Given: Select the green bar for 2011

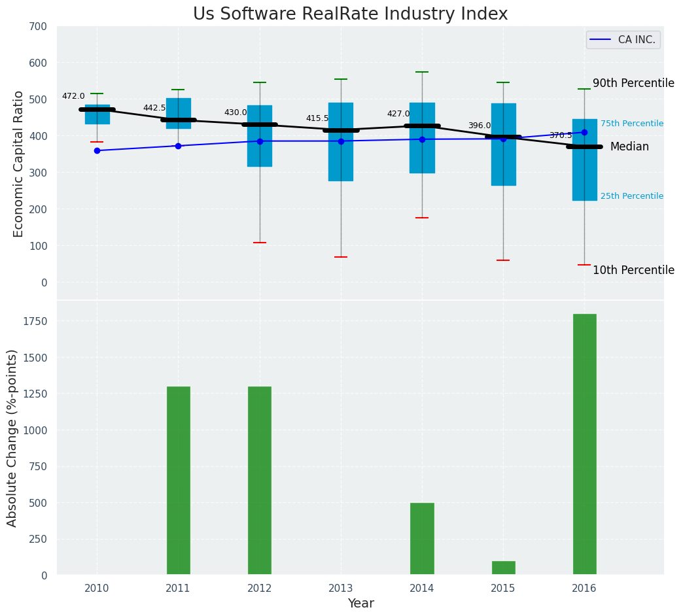Looking at the screenshot, I should coord(178,481).
